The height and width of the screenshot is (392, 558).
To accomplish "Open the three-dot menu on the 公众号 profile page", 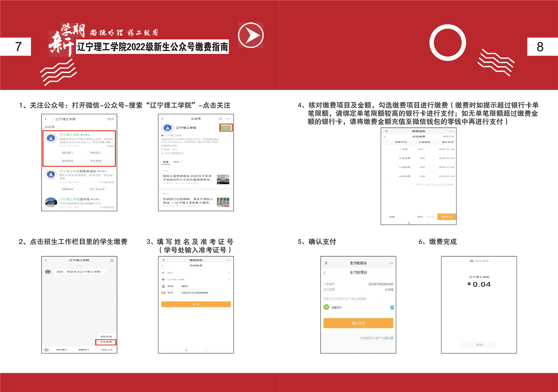I will click(228, 119).
